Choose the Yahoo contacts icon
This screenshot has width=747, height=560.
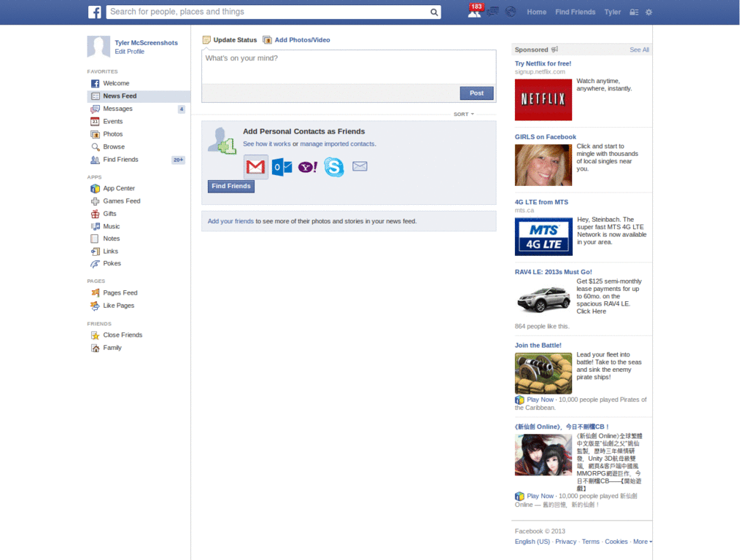pos(308,167)
